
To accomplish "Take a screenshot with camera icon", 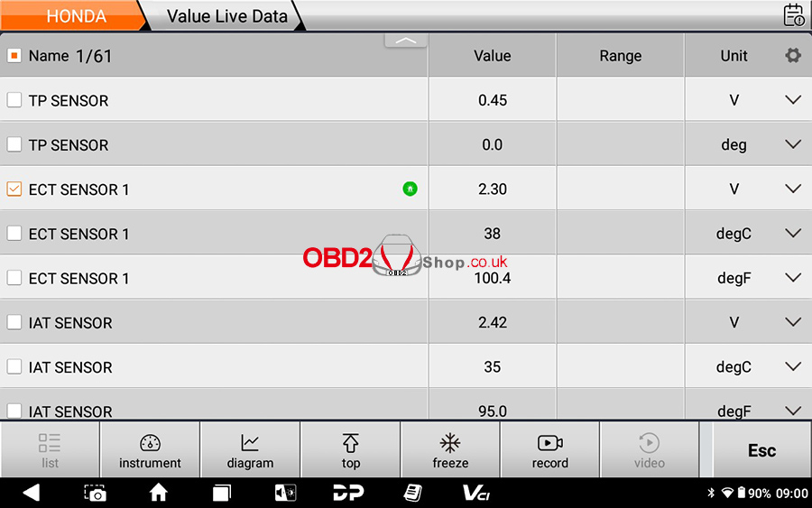I will tap(96, 493).
